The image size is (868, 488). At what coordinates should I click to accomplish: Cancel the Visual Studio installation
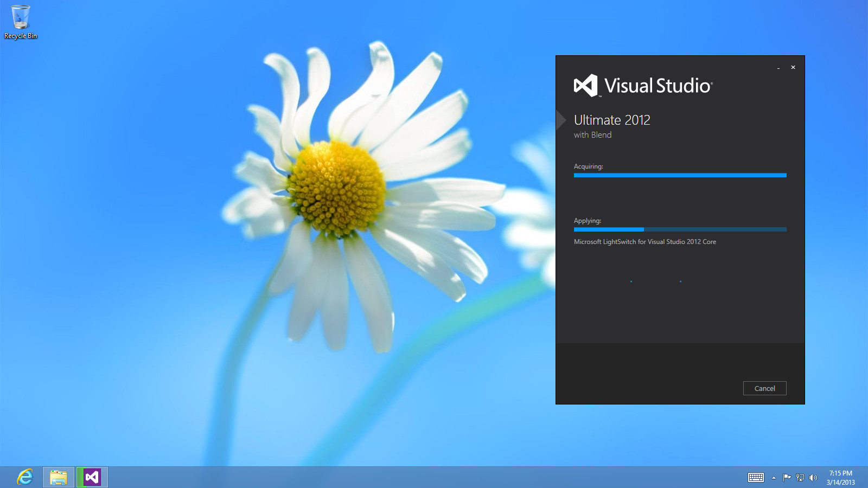pyautogui.click(x=764, y=388)
